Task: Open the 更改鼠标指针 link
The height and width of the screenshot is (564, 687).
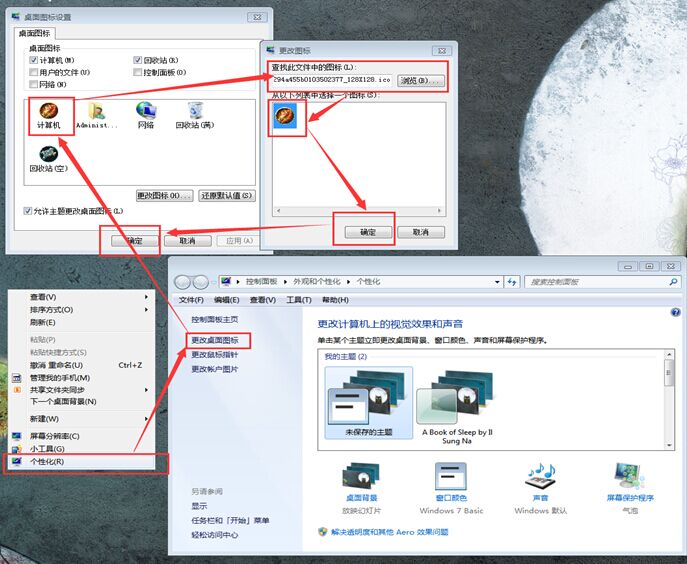Action: click(x=215, y=355)
